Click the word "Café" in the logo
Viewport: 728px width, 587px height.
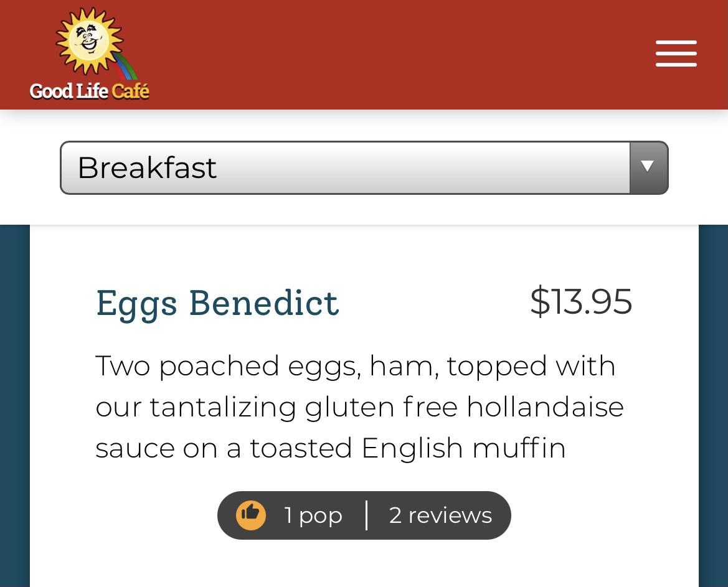point(130,91)
